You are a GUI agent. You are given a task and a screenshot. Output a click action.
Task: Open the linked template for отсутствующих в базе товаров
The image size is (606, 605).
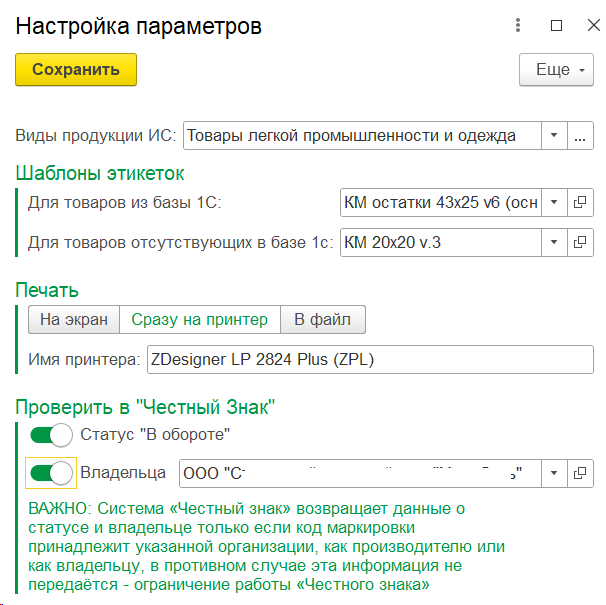click(x=581, y=241)
